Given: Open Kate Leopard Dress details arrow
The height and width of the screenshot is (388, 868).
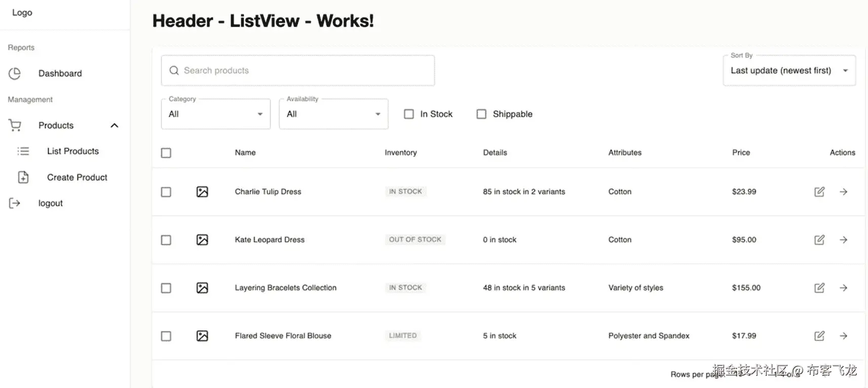Looking at the screenshot, I should point(843,240).
